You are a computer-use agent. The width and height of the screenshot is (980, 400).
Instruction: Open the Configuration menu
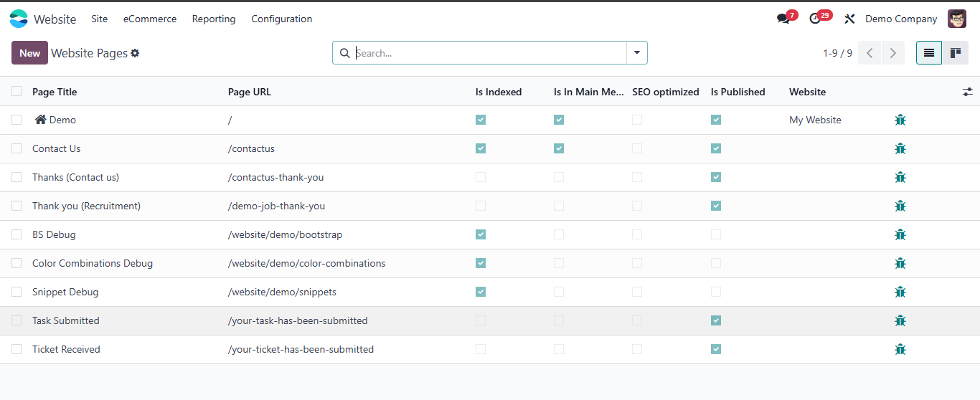pos(282,19)
